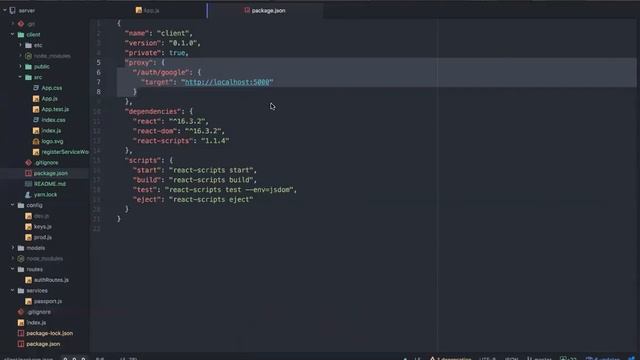Click the index.js icon inside src folder
This screenshot has height=360, width=640.
36,131
